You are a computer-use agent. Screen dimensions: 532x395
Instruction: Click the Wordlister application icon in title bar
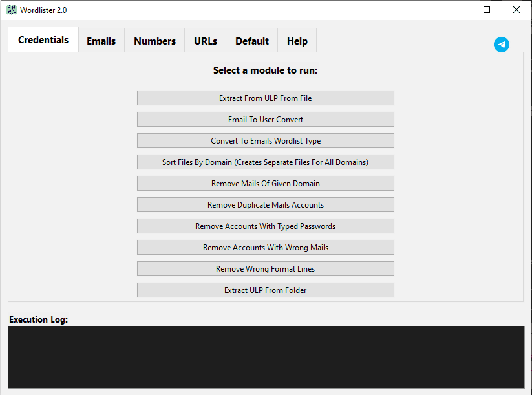tap(11, 10)
